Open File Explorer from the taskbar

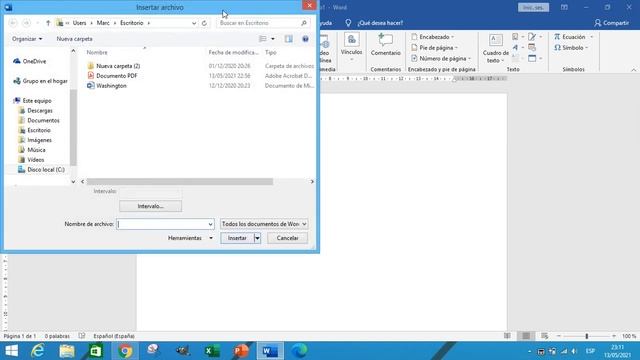point(67,351)
